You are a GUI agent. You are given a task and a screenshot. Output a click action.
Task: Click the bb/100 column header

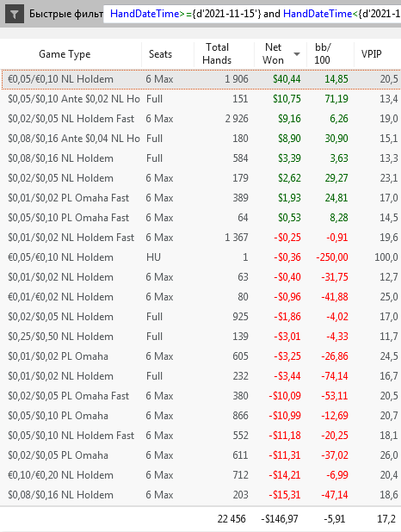click(323, 53)
